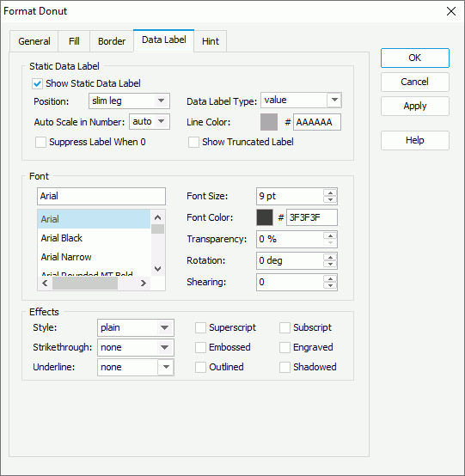Turn on Shadowed text effect

tap(285, 368)
